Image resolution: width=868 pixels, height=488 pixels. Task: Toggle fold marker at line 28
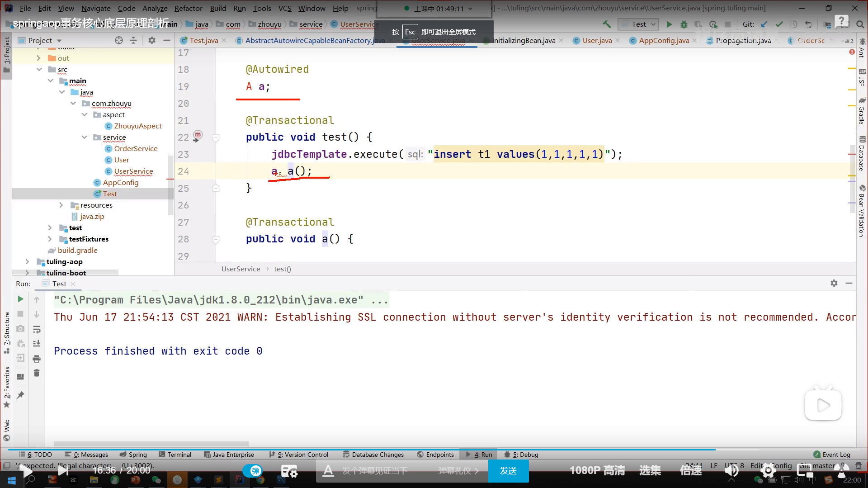[216, 239]
